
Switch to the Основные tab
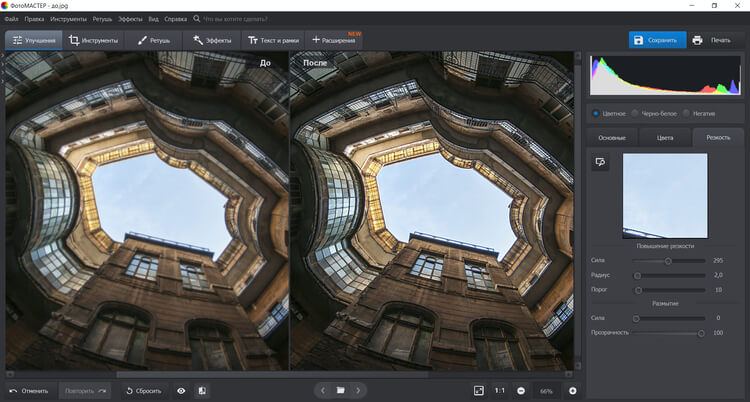click(x=612, y=137)
